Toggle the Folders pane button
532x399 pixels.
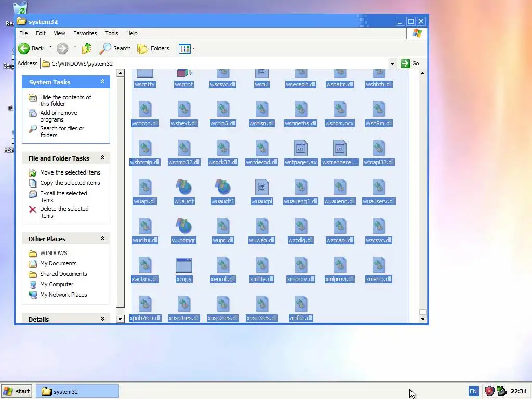(153, 48)
